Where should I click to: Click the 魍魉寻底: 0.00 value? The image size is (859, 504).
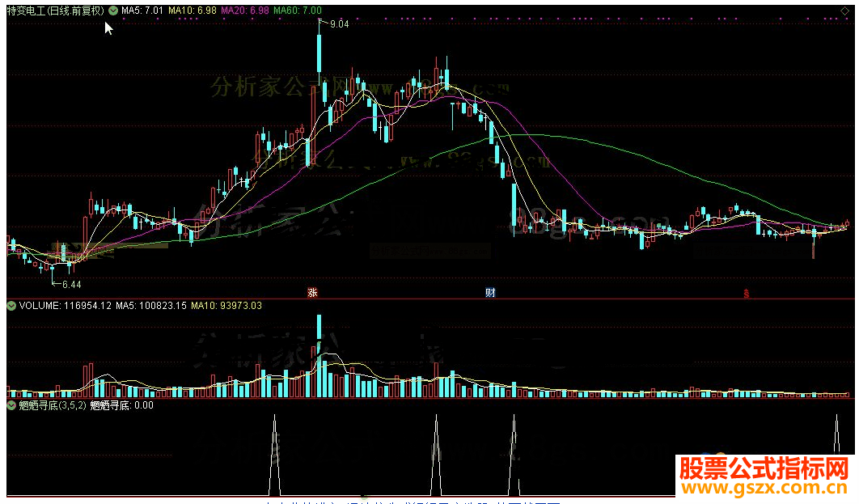121,405
